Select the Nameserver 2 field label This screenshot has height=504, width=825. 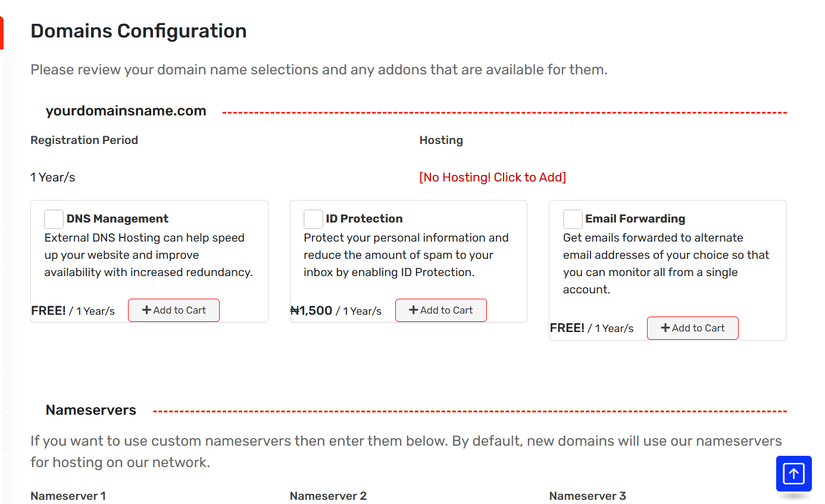[x=328, y=496]
